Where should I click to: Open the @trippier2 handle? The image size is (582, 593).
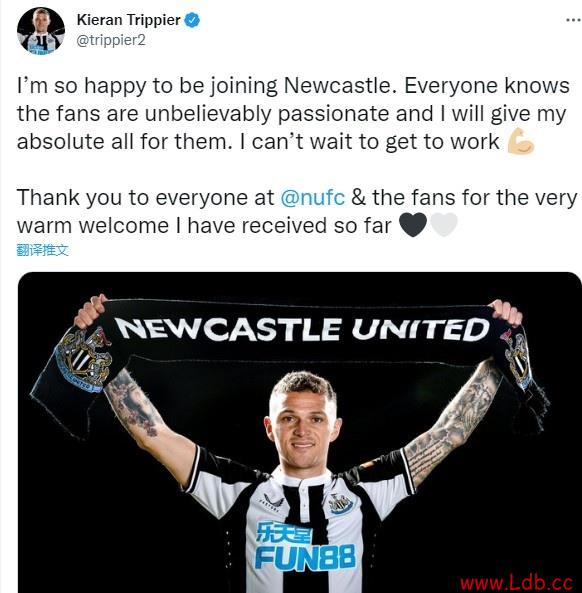click(111, 40)
